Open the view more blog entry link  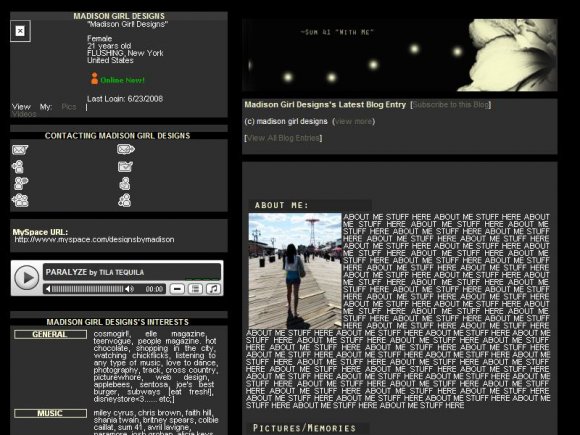[354, 121]
